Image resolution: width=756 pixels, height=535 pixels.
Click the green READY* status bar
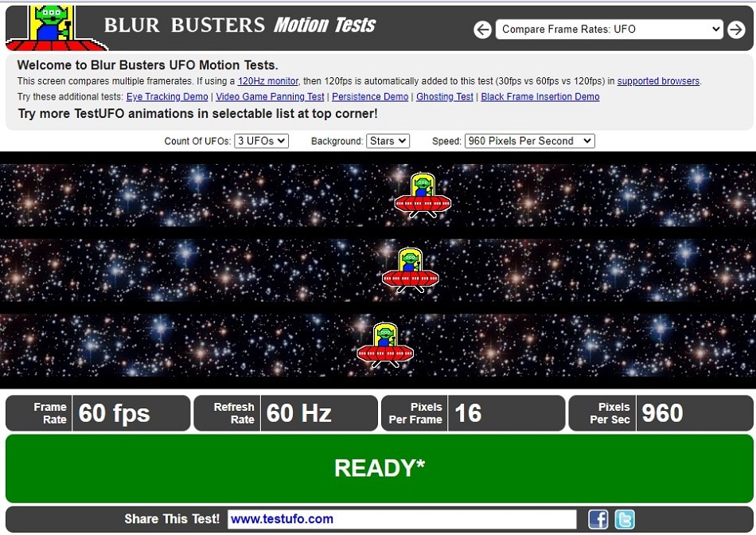380,468
